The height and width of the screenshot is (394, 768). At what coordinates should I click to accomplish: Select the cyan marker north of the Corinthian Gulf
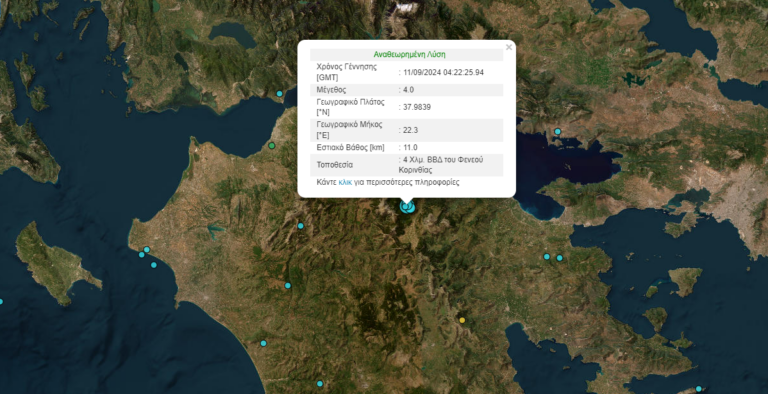[x=557, y=131]
